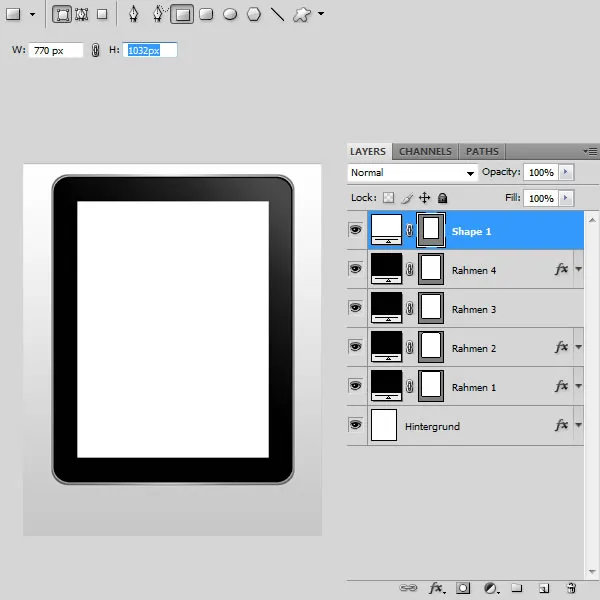The width and height of the screenshot is (600, 600).
Task: Expand Hintergrund layer effects
Action: [x=579, y=425]
